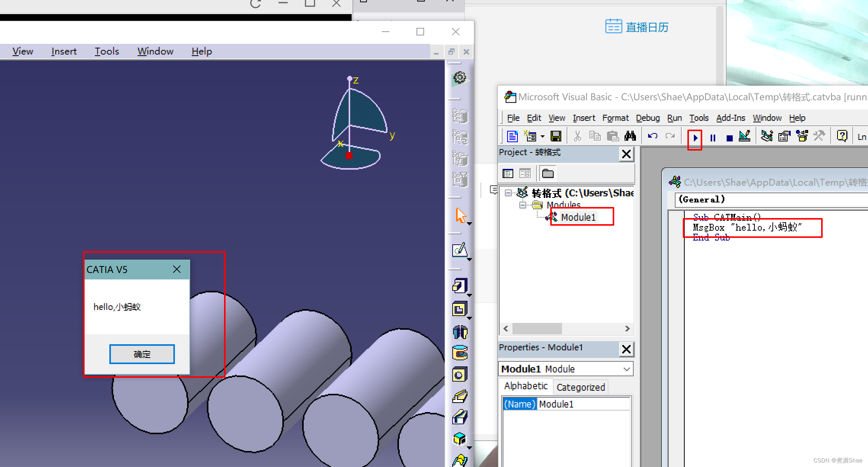Click 确定 in the CATIA V5 message box
Viewport: 868px width, 467px height.
click(142, 354)
